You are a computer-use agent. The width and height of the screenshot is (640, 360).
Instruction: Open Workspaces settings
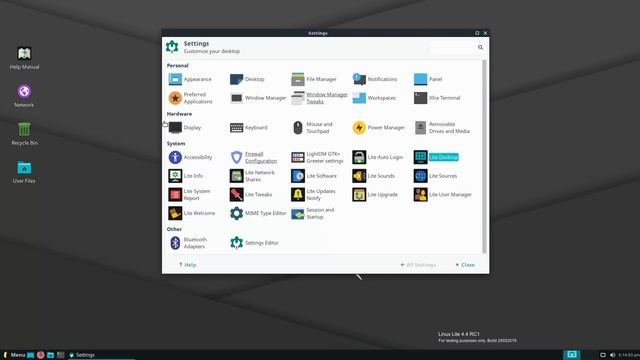(x=374, y=98)
